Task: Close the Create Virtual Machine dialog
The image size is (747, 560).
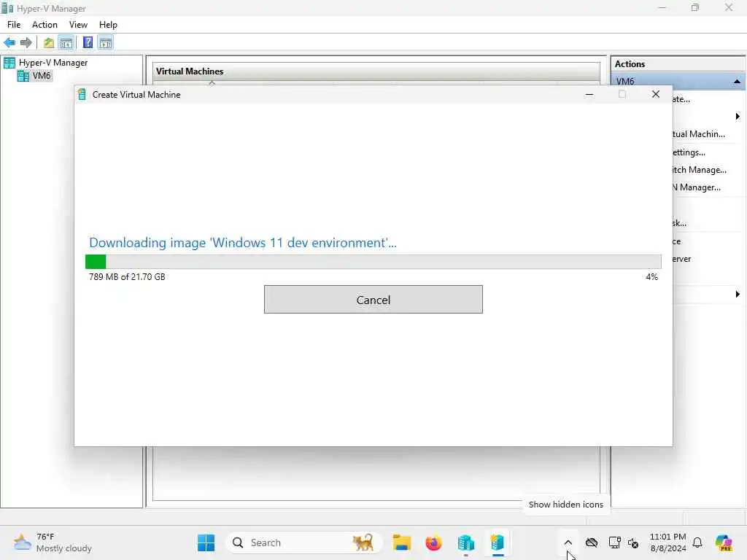Action: [x=656, y=94]
